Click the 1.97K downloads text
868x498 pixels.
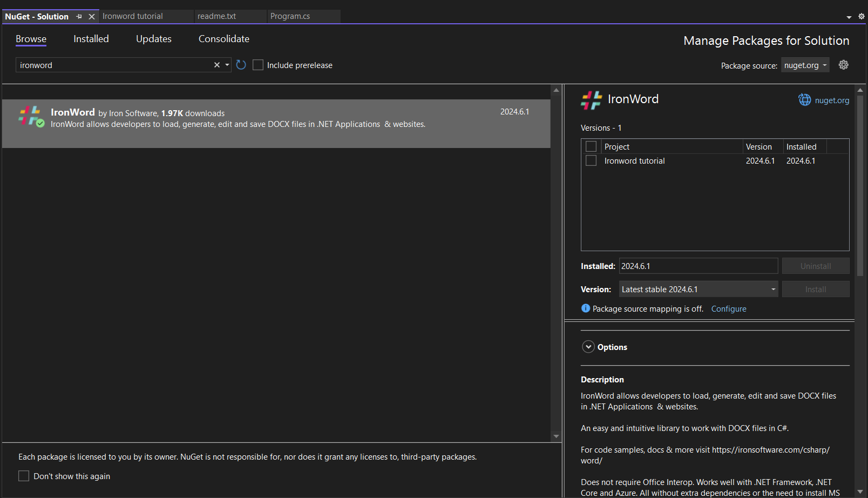click(x=193, y=113)
